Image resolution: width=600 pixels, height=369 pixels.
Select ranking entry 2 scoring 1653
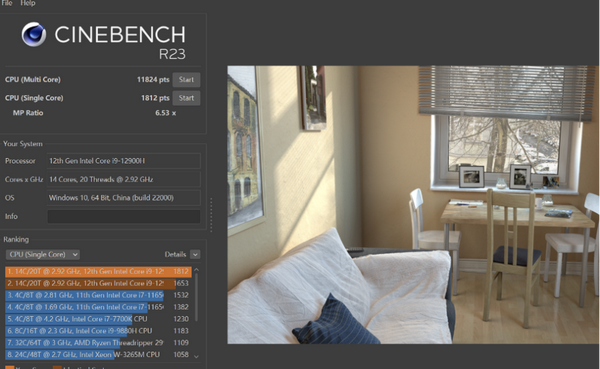(x=98, y=283)
